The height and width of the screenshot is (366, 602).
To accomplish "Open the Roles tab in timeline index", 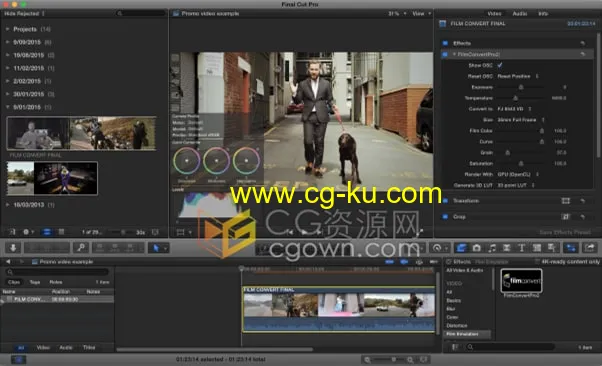I will [x=56, y=282].
